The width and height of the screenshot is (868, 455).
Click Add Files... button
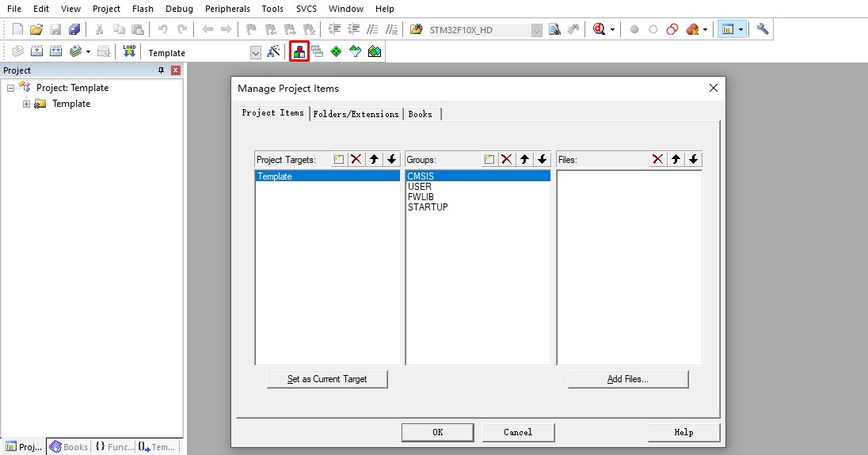(628, 379)
